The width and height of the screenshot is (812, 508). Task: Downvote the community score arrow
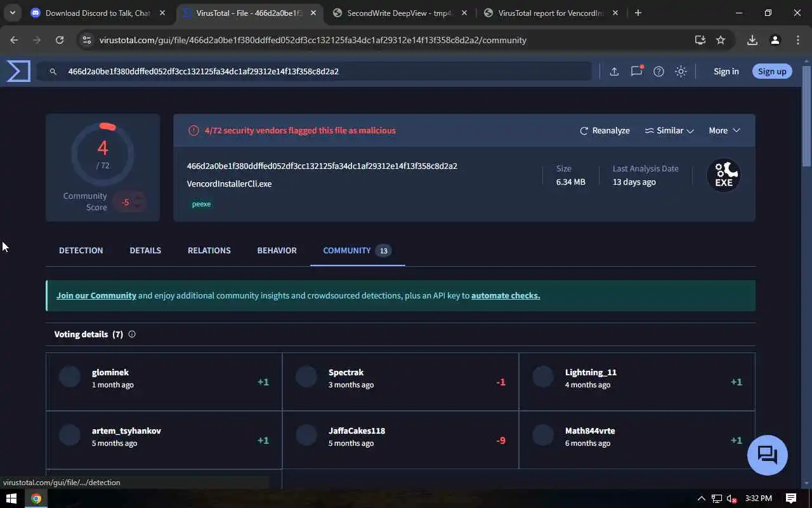138,206
